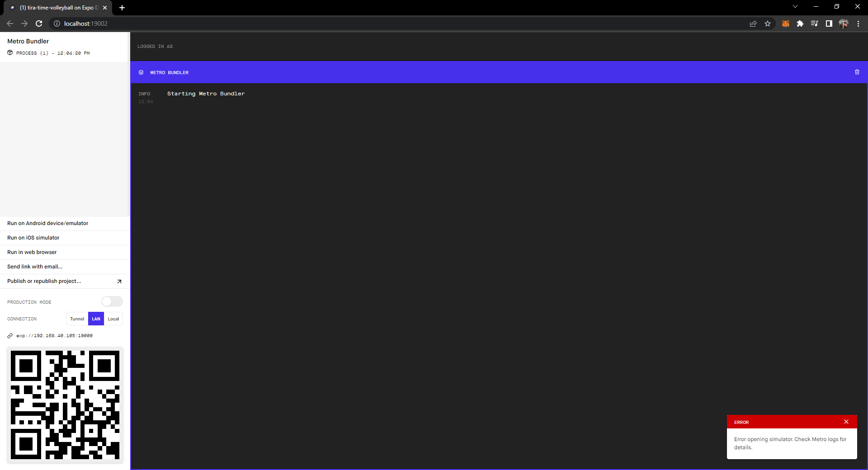Click the CONNECTION label

(22, 319)
